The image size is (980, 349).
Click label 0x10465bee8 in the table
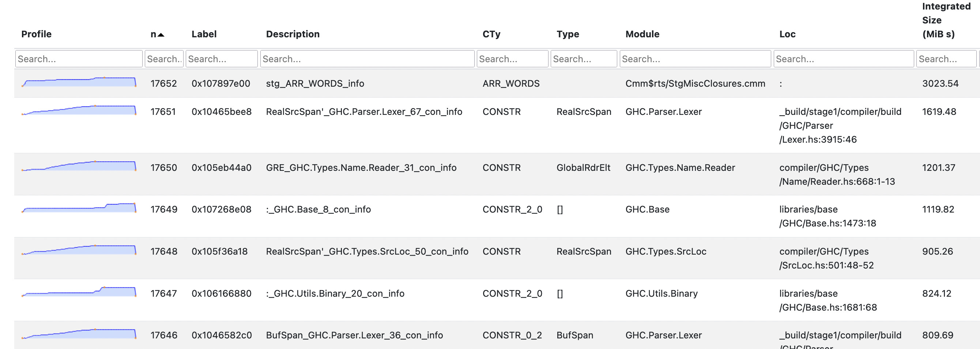221,112
